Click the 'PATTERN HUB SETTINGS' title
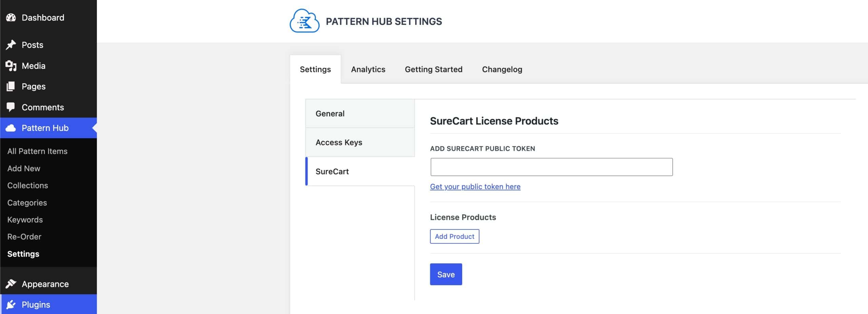868x314 pixels. 384,21
